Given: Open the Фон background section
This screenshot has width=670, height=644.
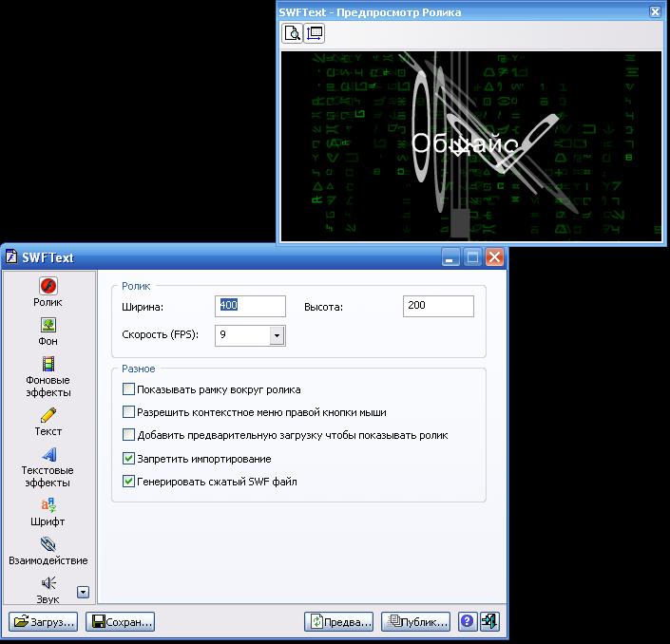Looking at the screenshot, I should tap(48, 326).
